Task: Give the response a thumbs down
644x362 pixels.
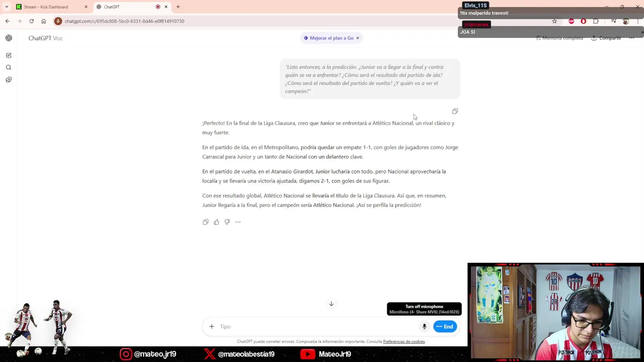Action: (x=227, y=222)
